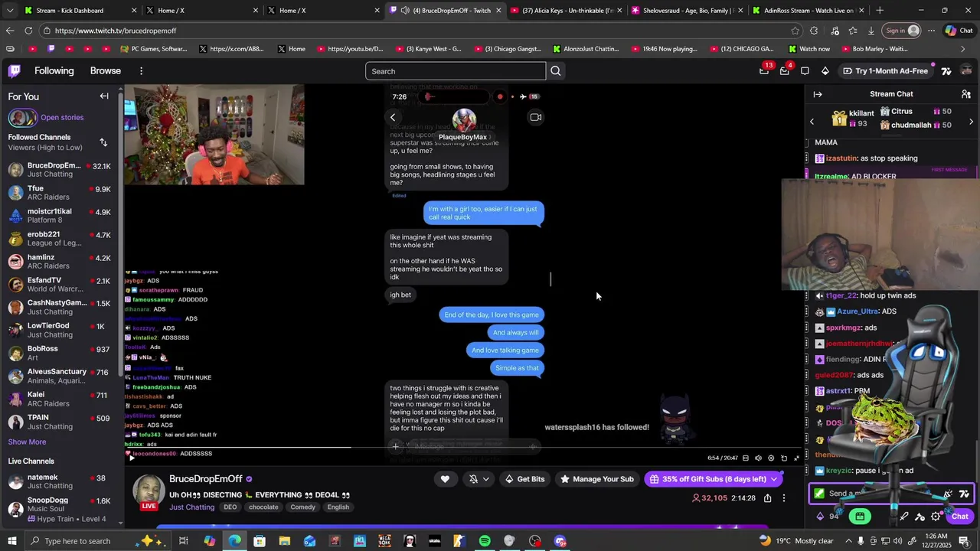
Task: Toggle stream notifications bell
Action: (473, 479)
